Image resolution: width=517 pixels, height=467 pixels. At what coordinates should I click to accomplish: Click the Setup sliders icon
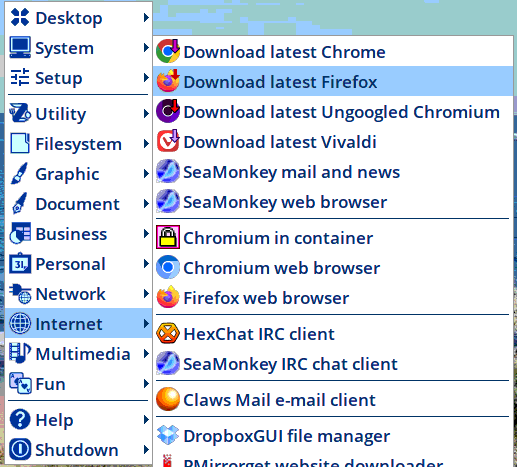point(20,77)
